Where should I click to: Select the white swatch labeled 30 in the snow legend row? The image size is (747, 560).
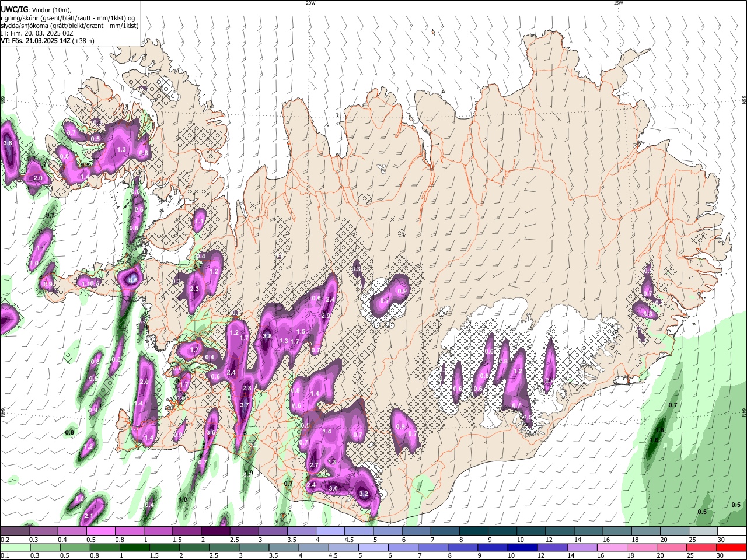[732, 531]
